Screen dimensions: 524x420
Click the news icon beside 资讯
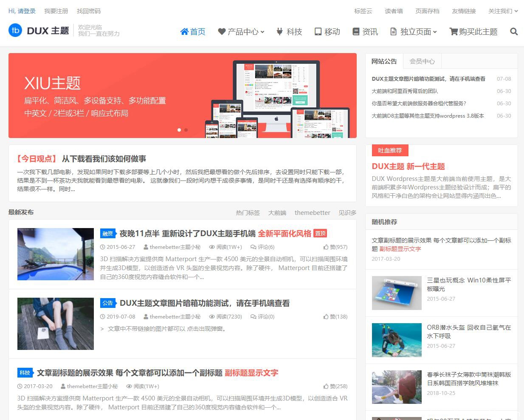[x=356, y=31]
